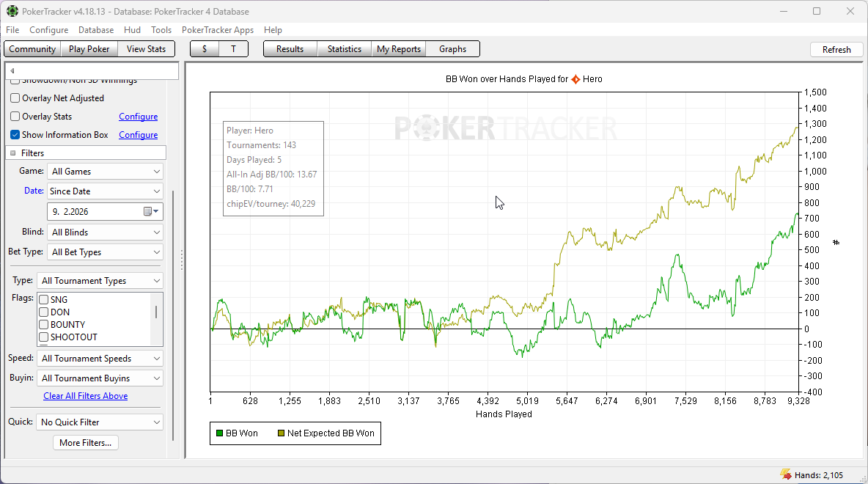This screenshot has height=484, width=868.
Task: Open the date picker calendar icon
Action: pyautogui.click(x=150, y=211)
